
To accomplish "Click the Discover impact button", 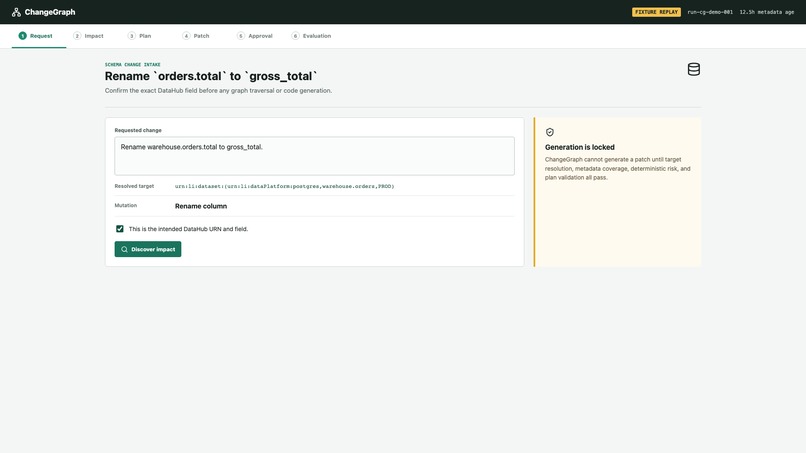I will click(x=148, y=249).
